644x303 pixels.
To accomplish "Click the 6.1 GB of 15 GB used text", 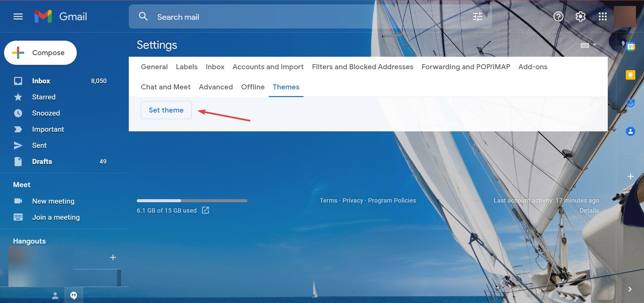I will tap(167, 211).
